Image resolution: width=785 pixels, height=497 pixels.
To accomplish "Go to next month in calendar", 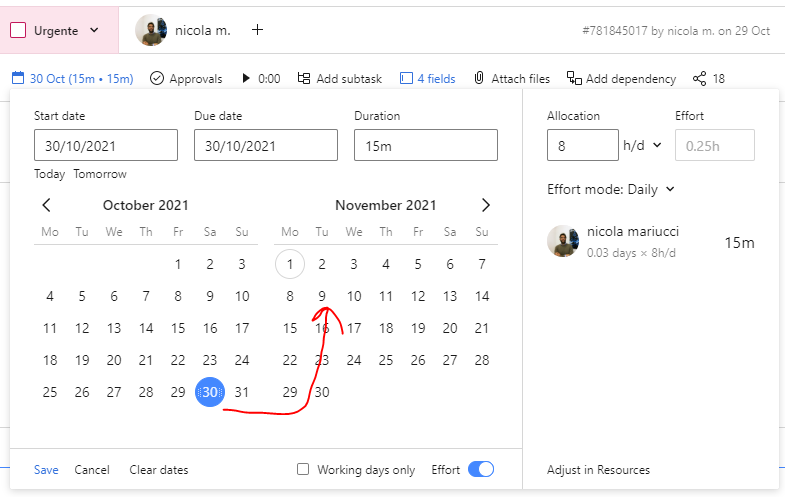I will tap(486, 205).
